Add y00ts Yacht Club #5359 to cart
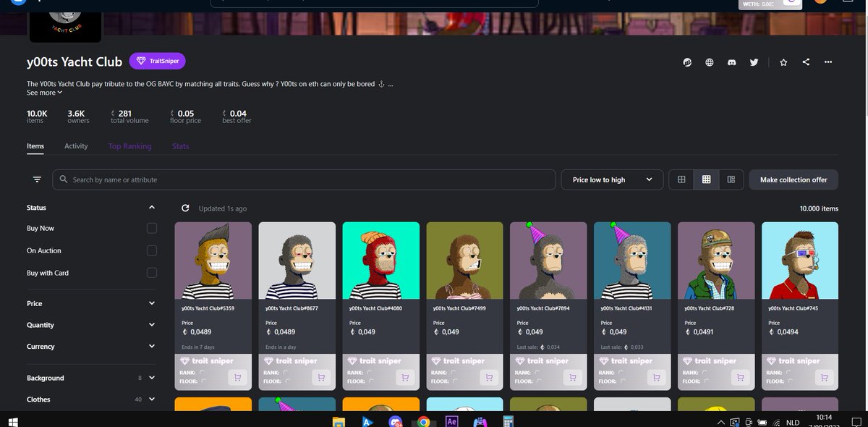 [x=237, y=377]
